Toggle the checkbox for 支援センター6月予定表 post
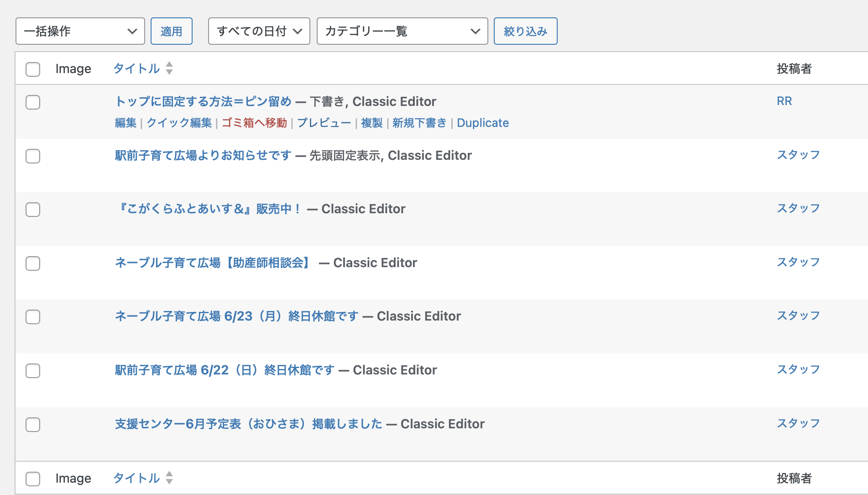The image size is (868, 495). tap(33, 425)
